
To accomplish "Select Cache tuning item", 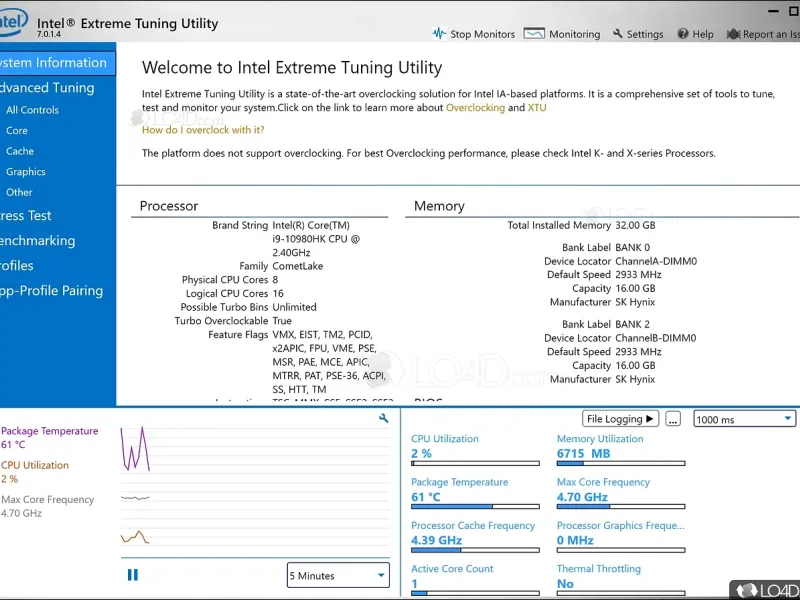I will pyautogui.click(x=20, y=151).
